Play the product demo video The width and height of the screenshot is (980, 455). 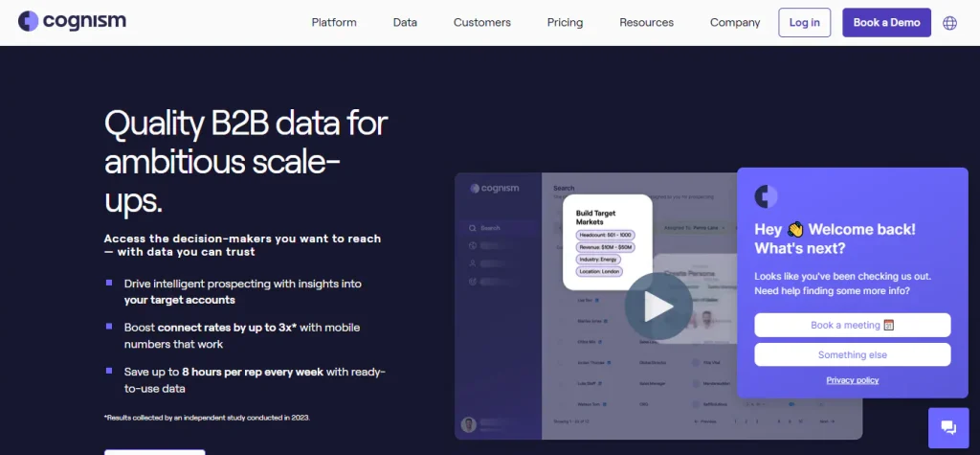657,307
